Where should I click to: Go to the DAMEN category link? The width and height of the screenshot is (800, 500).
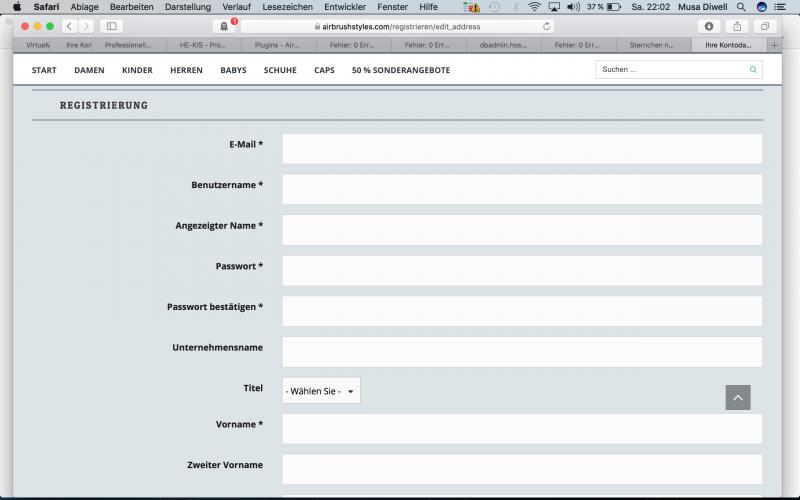coord(89,71)
